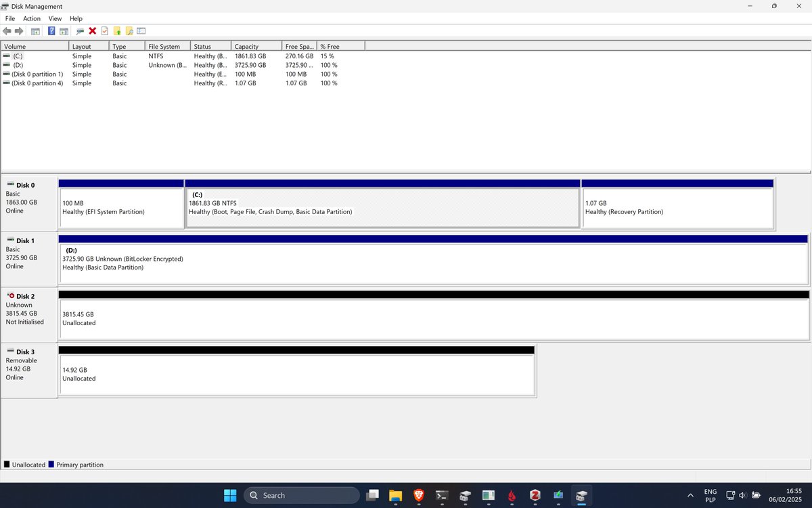This screenshot has height=508, width=812.
Task: Select the Disk 3 Removable label box
Action: (x=29, y=371)
